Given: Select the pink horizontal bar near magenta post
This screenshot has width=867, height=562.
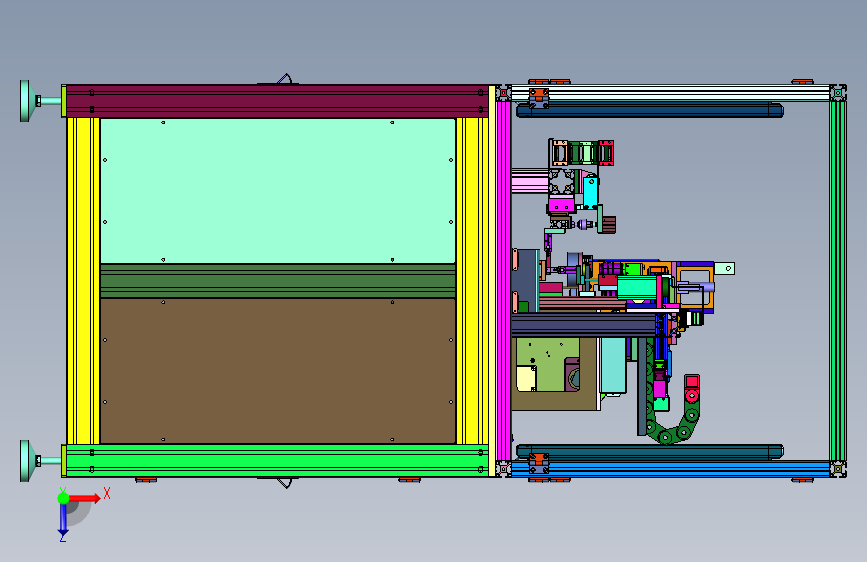Looking at the screenshot, I should click(x=530, y=181).
